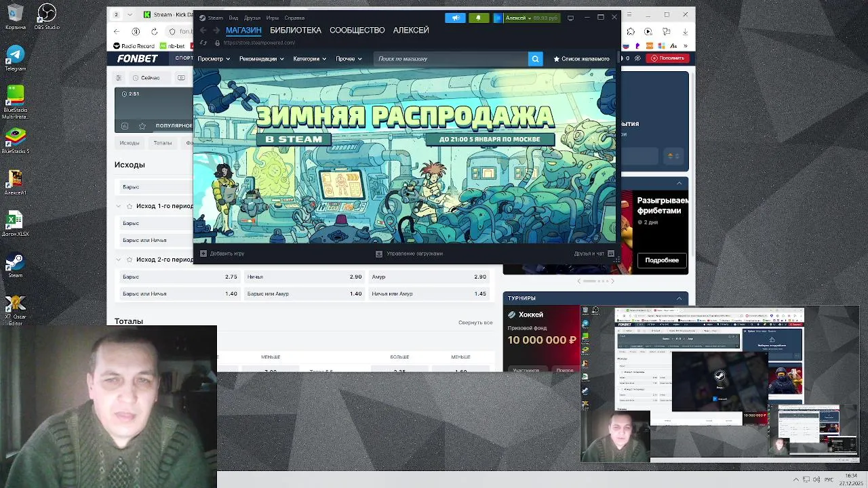
Task: Star the Исход 1-го периода market
Action: click(130, 206)
